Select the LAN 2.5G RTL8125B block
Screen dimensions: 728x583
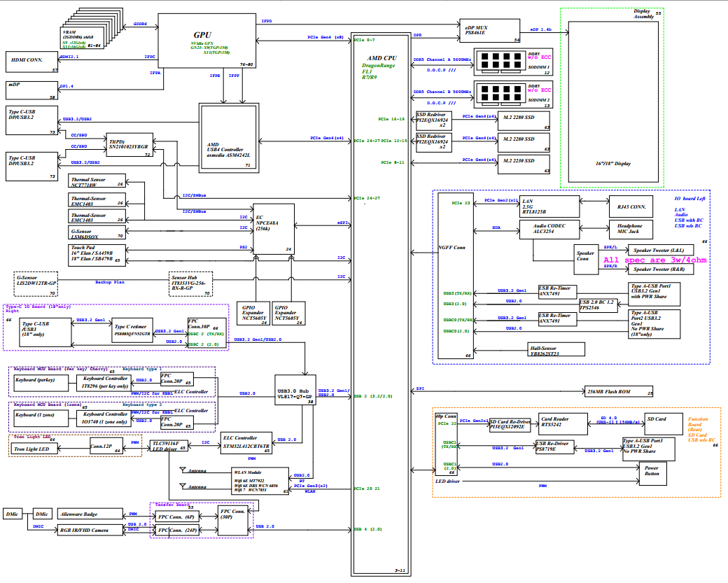click(x=549, y=206)
